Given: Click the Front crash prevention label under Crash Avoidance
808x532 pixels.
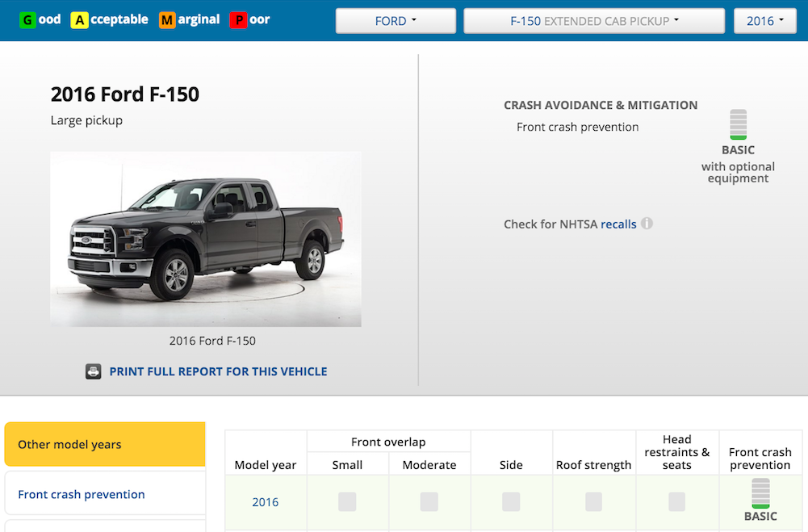Looking at the screenshot, I should coord(578,128).
